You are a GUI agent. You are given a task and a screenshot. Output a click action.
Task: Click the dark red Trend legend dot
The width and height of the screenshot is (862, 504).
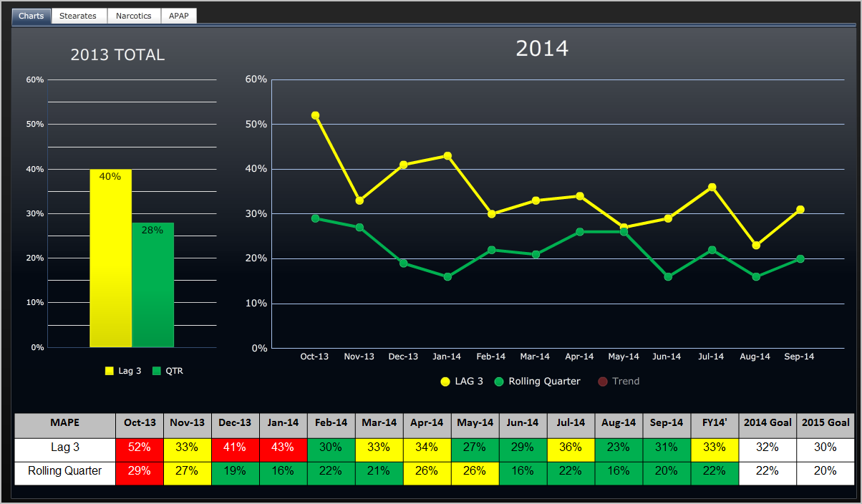[604, 382]
